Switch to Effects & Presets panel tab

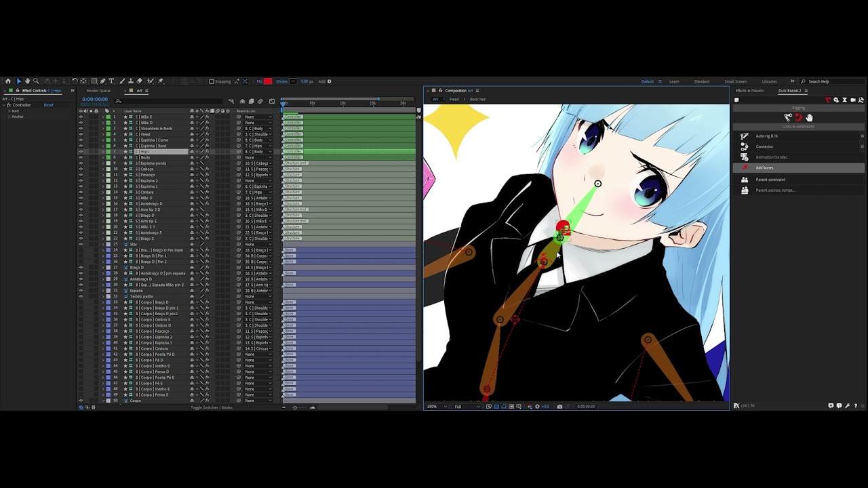click(x=749, y=91)
